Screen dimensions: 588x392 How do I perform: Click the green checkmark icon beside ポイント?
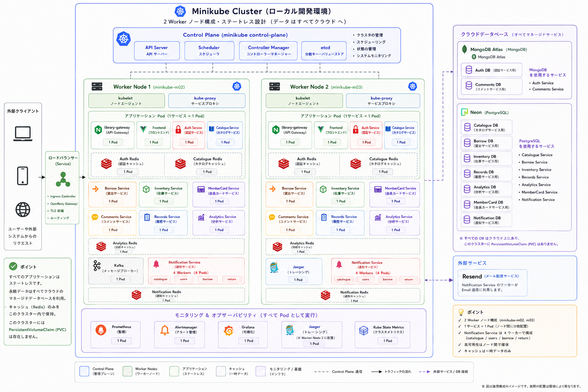click(x=13, y=266)
